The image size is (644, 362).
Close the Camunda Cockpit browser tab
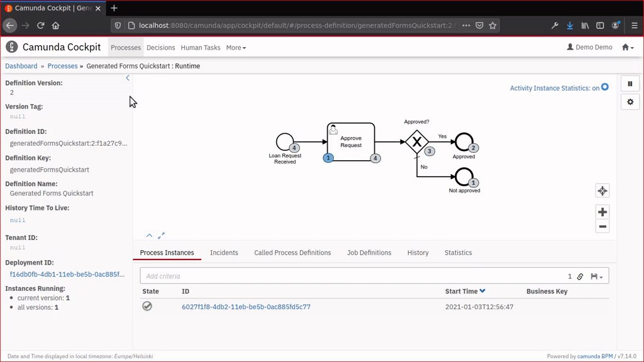point(98,8)
